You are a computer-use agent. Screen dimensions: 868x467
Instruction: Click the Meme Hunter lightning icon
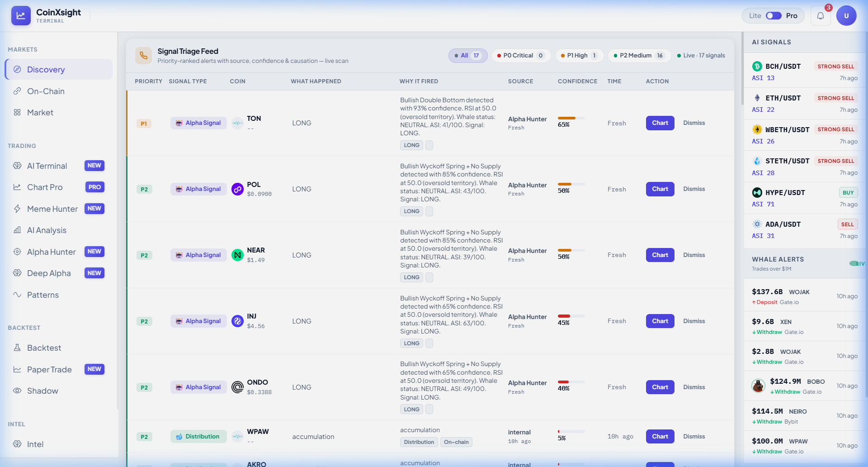pyautogui.click(x=17, y=209)
